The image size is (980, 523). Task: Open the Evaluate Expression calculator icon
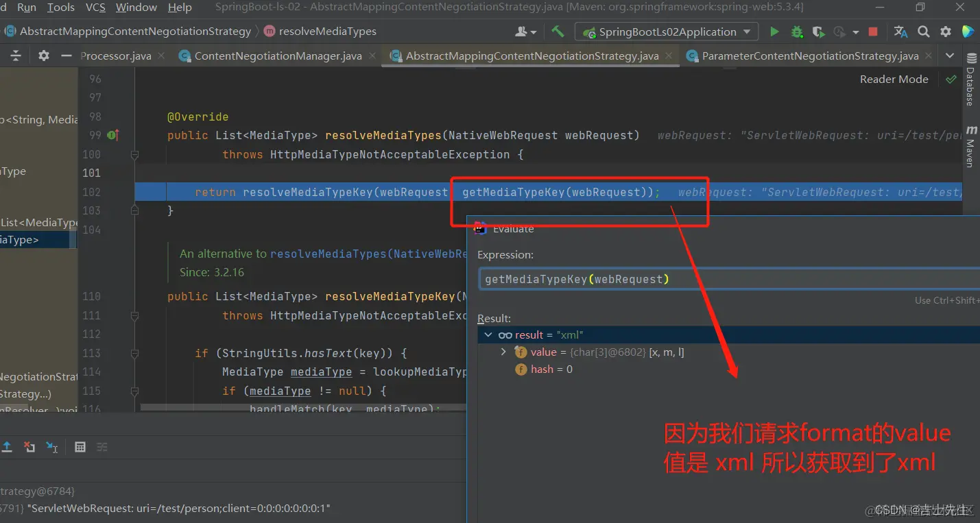[80, 447]
